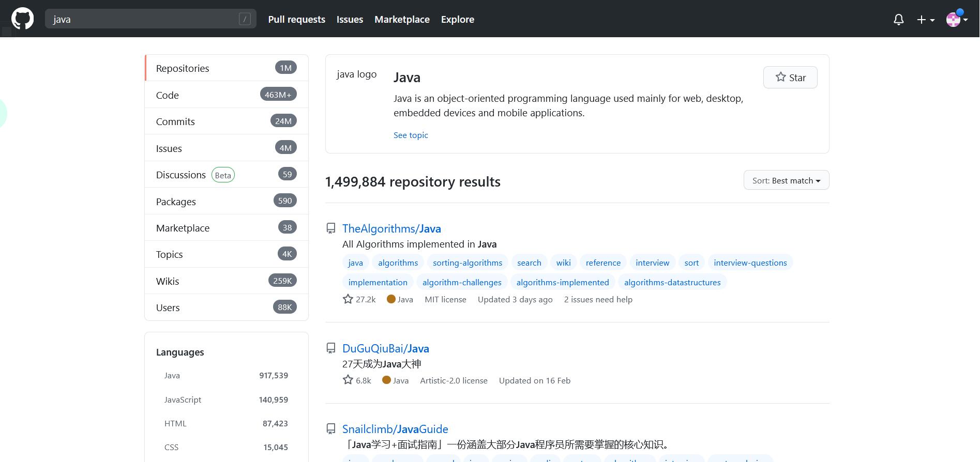The height and width of the screenshot is (462, 980).
Task: Click the repo icon beside TheAlgorithms/Java
Action: [331, 228]
